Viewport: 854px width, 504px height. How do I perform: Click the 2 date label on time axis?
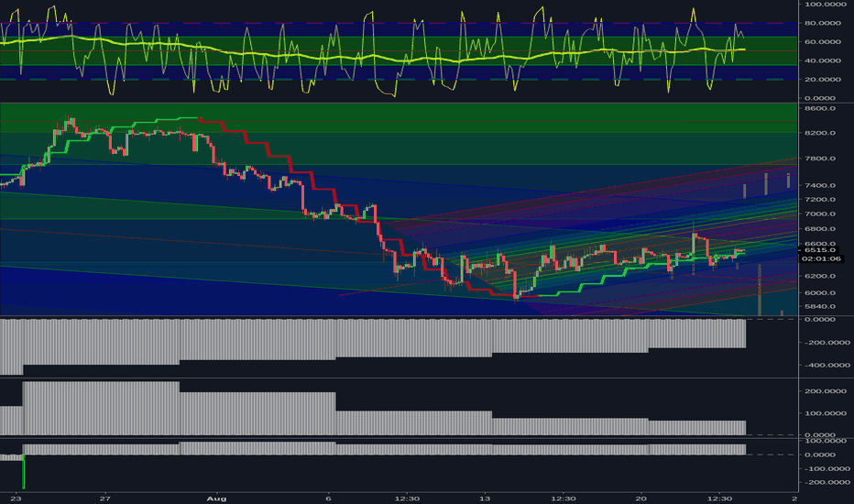pyautogui.click(x=794, y=498)
